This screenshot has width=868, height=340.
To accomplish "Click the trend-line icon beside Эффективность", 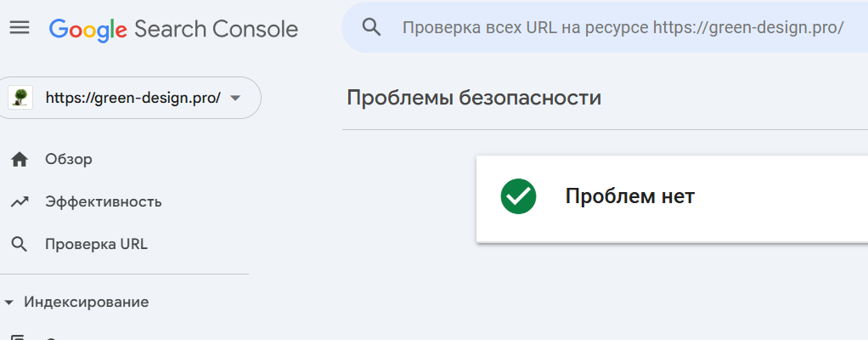I will point(20,201).
